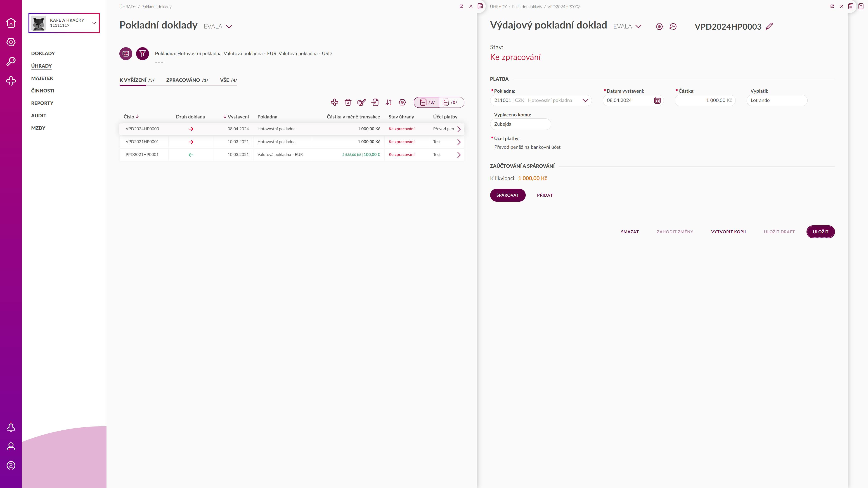
Task: Click the bulk edit pencil icon in list toolbar
Action: point(362,102)
